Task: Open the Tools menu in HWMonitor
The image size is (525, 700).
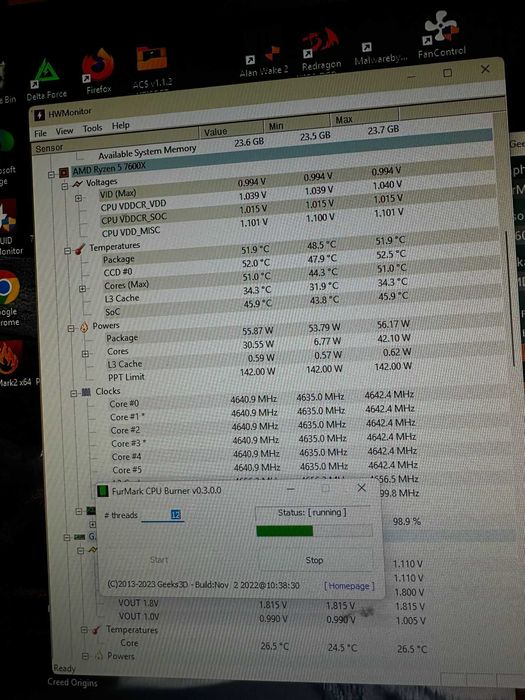Action: pyautogui.click(x=92, y=129)
